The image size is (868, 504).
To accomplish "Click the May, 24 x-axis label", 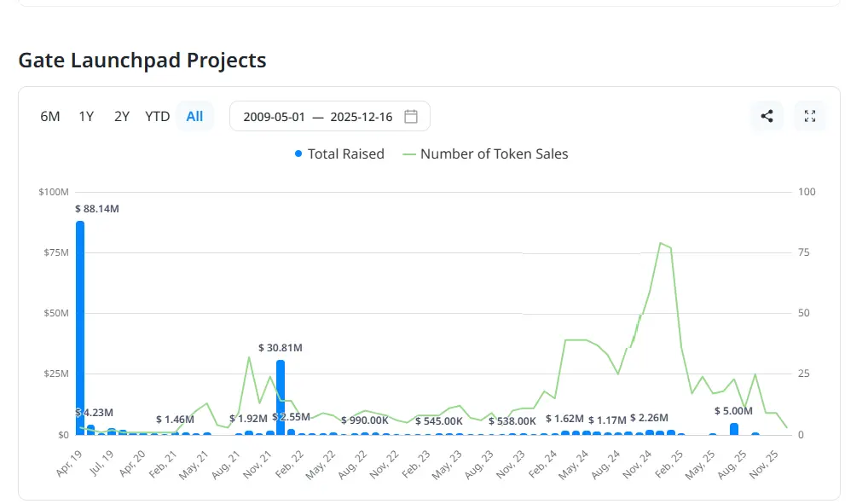I will click(574, 464).
